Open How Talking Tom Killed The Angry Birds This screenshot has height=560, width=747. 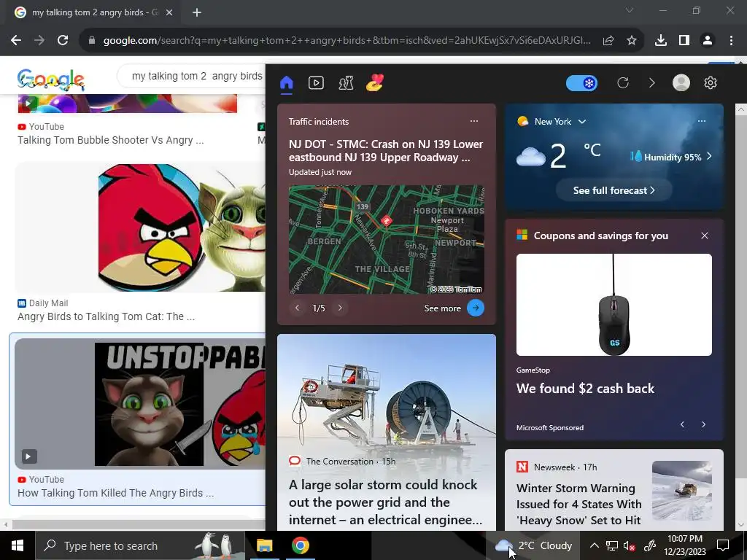click(x=116, y=493)
